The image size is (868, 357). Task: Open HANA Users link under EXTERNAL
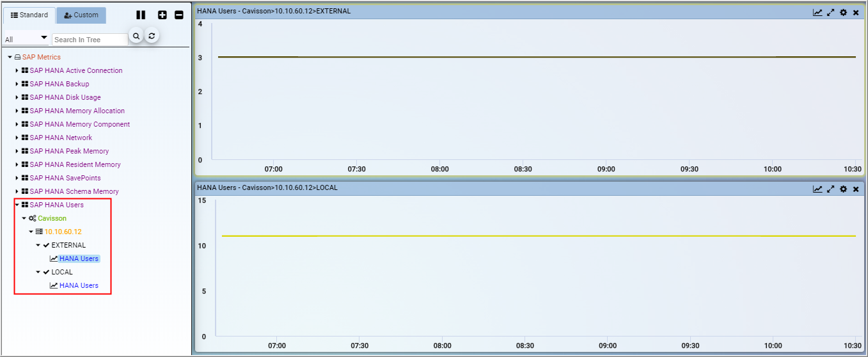79,259
